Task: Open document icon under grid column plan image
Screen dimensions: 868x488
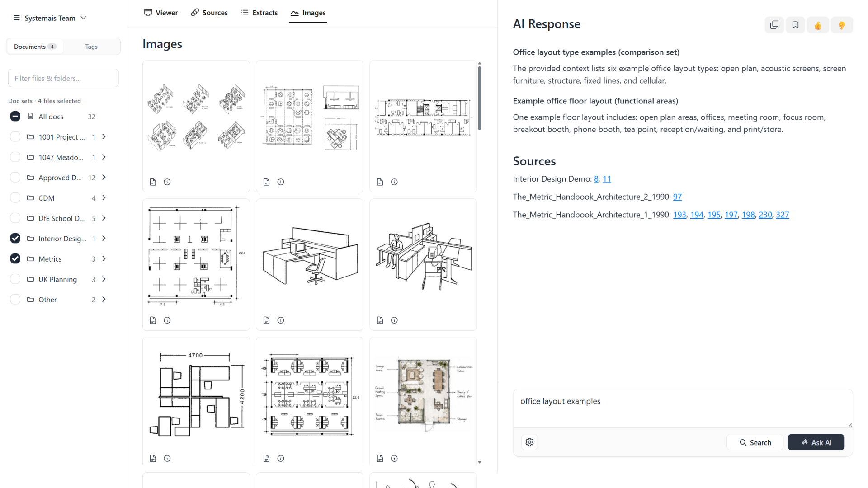Action: coord(153,320)
